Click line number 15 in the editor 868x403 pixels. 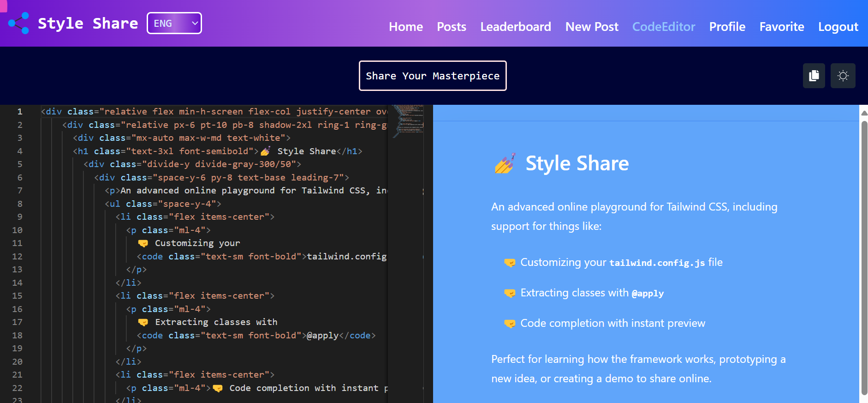coord(17,295)
